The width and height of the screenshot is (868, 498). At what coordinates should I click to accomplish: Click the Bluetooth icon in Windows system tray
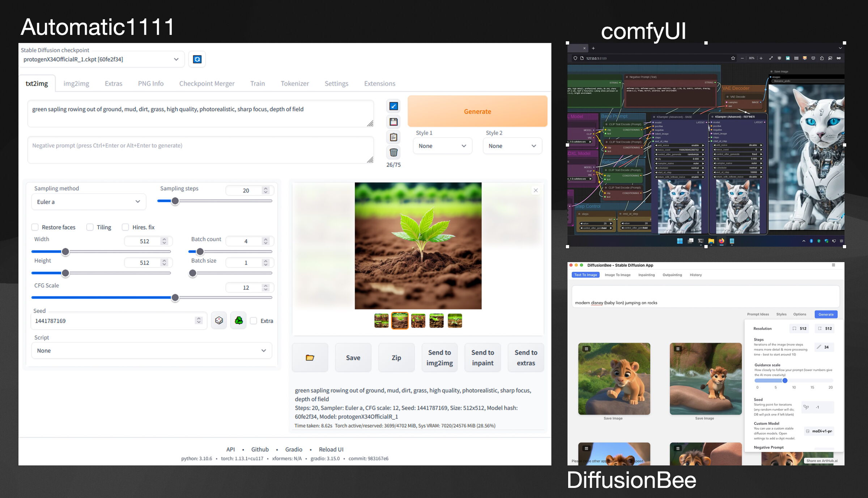pos(811,241)
